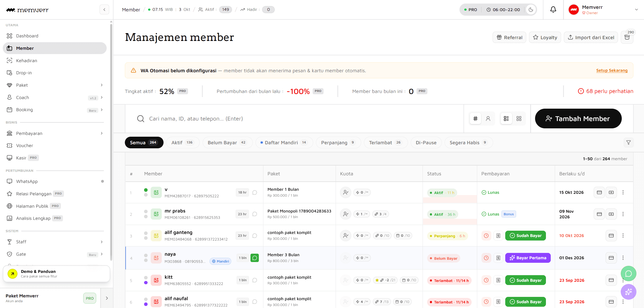Select the Belum Bayar filter tab
Screen dimensions: 644x308
[x=227, y=143]
